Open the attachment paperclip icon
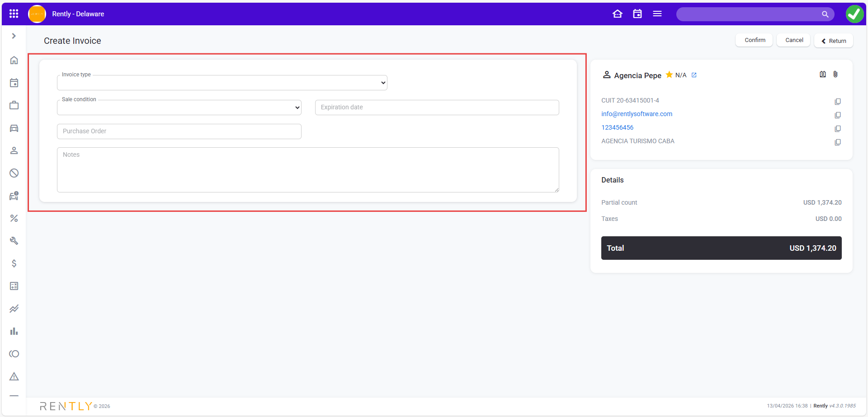Image resolution: width=868 pixels, height=417 pixels. click(x=835, y=75)
